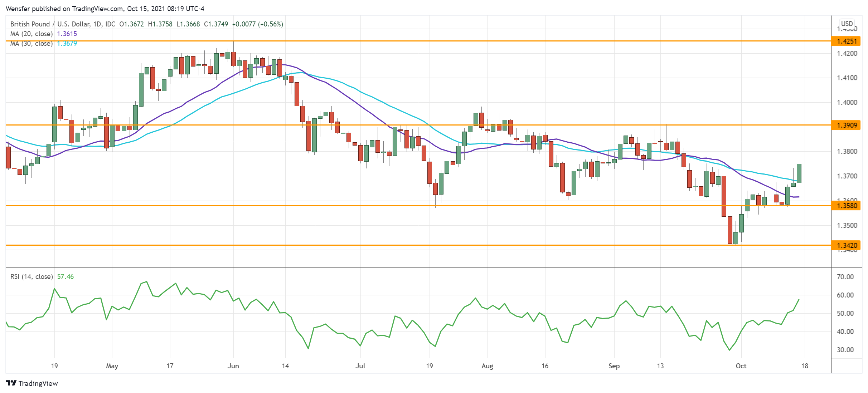Select the MA (20, close) indicator legend
Screen dimensions: 868x393
31,34
